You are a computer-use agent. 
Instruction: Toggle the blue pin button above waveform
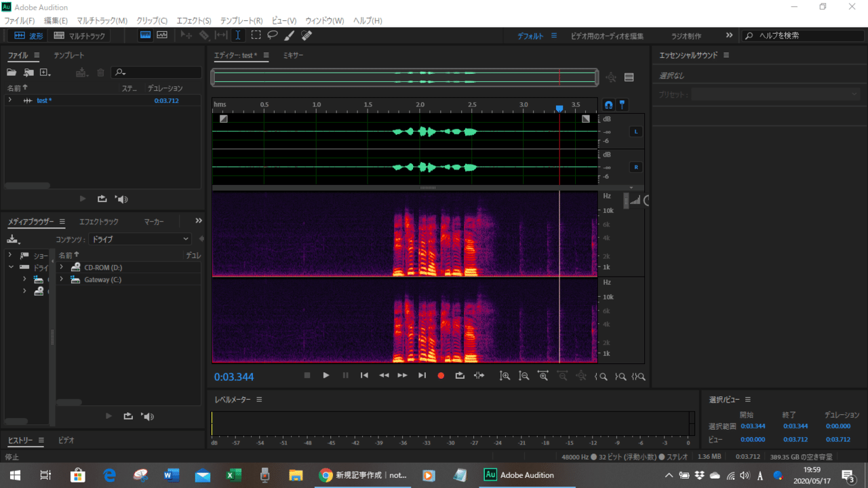click(623, 105)
